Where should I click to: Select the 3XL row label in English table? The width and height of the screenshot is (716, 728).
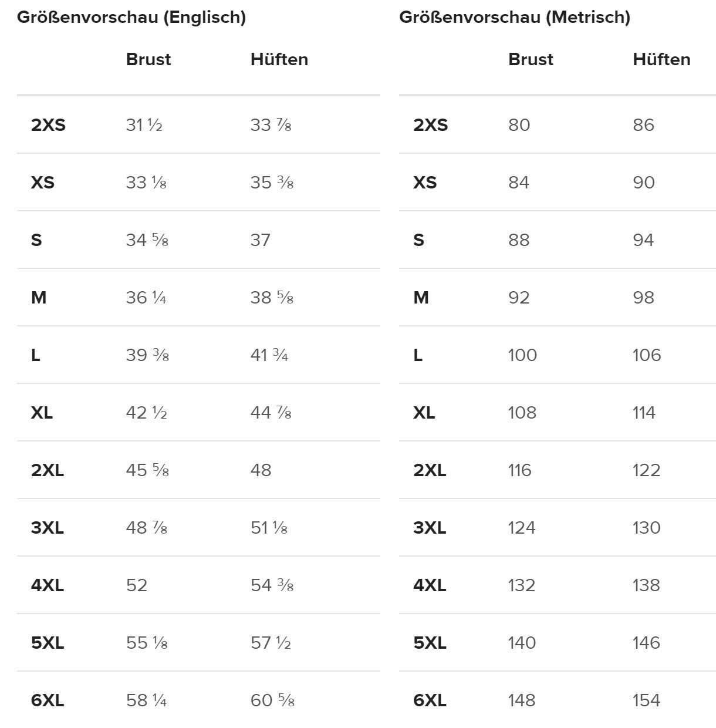click(x=48, y=528)
